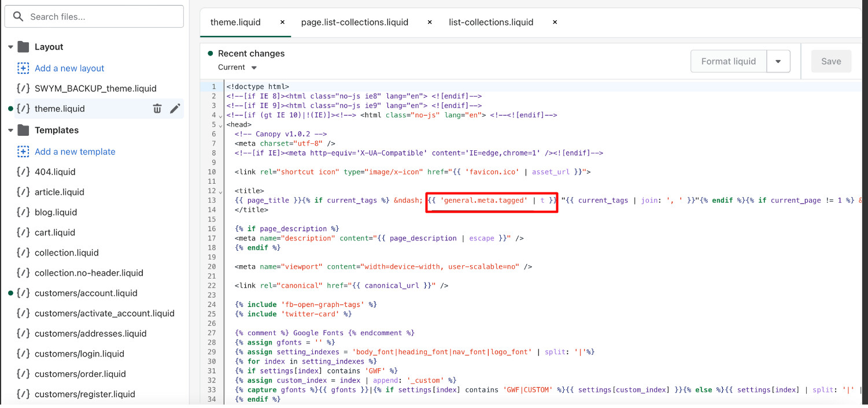Open the Add a new template link
The width and height of the screenshot is (868, 408).
pos(75,151)
